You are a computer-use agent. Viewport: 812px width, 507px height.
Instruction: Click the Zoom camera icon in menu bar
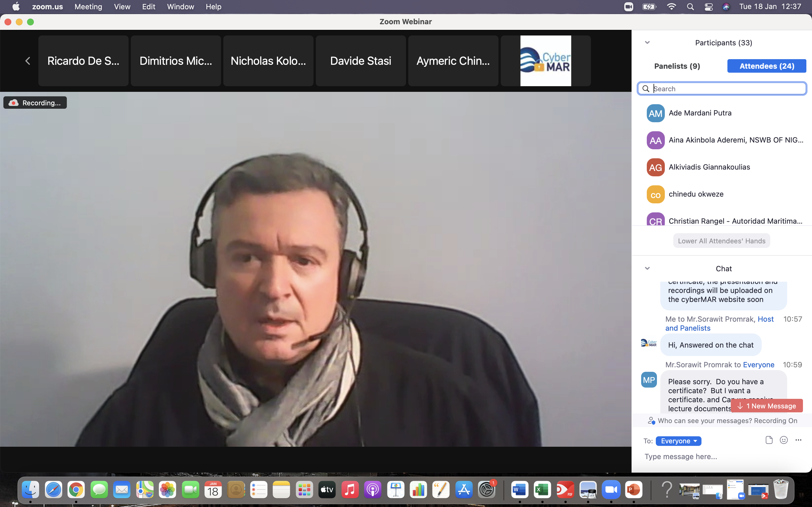(628, 7)
